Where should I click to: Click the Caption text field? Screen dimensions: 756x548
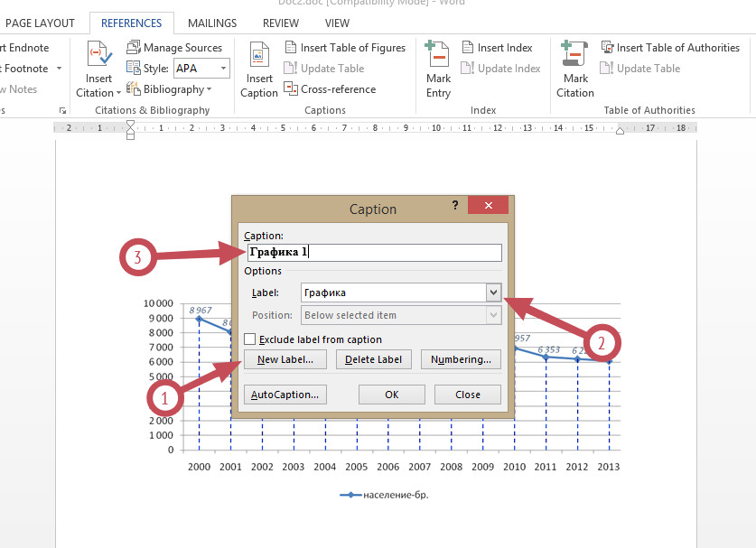tap(375, 252)
